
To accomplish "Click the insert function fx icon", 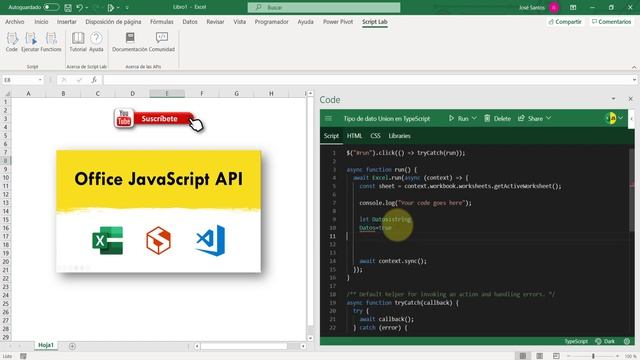I will click(x=94, y=80).
